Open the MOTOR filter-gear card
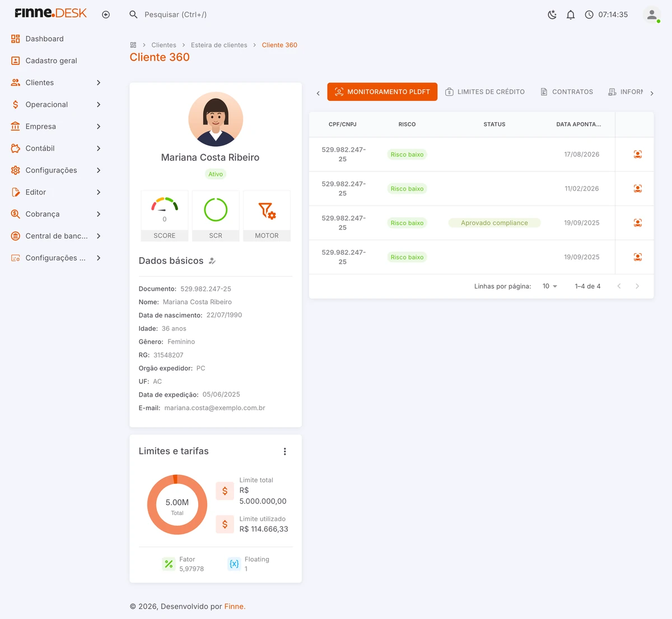 click(267, 216)
